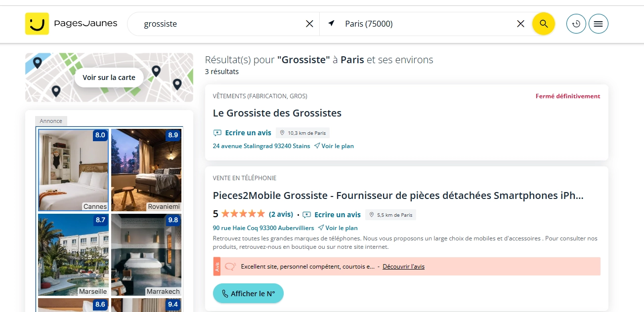644x312 pixels.
Task: Reveal the phone number with "Afficher le N°"
Action: point(248,293)
